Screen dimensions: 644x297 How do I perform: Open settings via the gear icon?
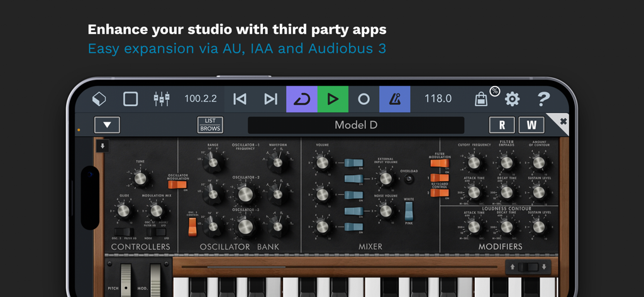[513, 99]
